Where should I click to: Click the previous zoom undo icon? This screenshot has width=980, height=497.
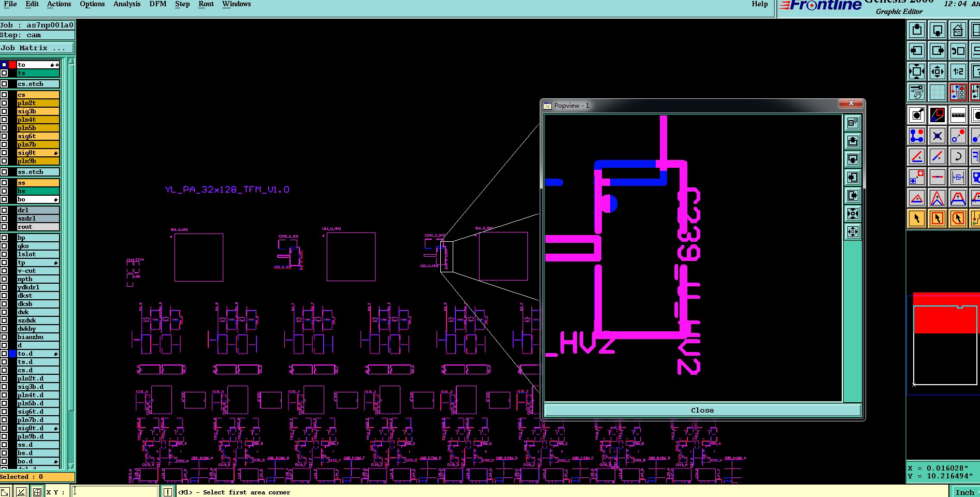tap(958, 51)
